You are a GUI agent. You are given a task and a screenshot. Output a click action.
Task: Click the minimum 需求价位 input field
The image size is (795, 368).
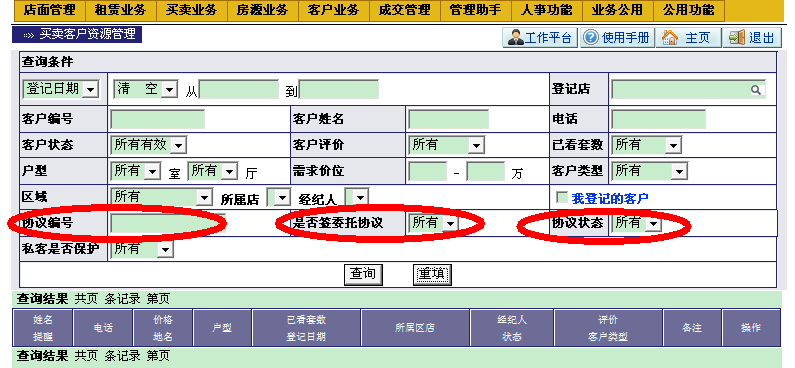(427, 172)
